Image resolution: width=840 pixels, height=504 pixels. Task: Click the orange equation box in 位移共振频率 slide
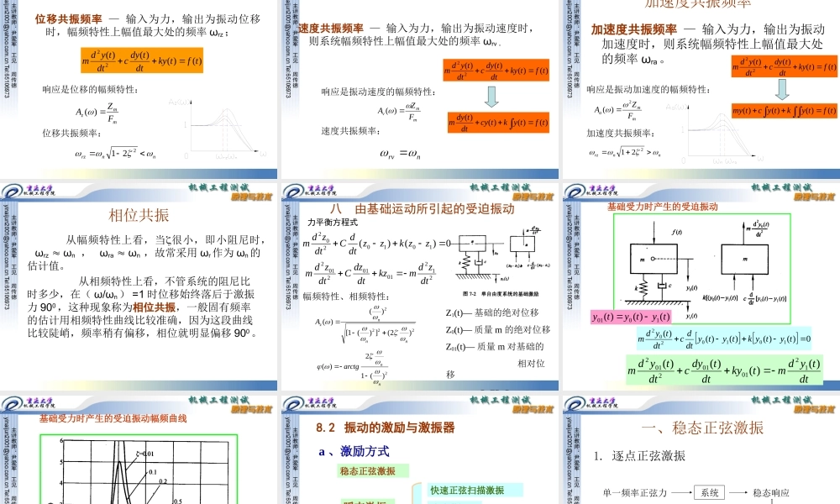[x=142, y=60]
